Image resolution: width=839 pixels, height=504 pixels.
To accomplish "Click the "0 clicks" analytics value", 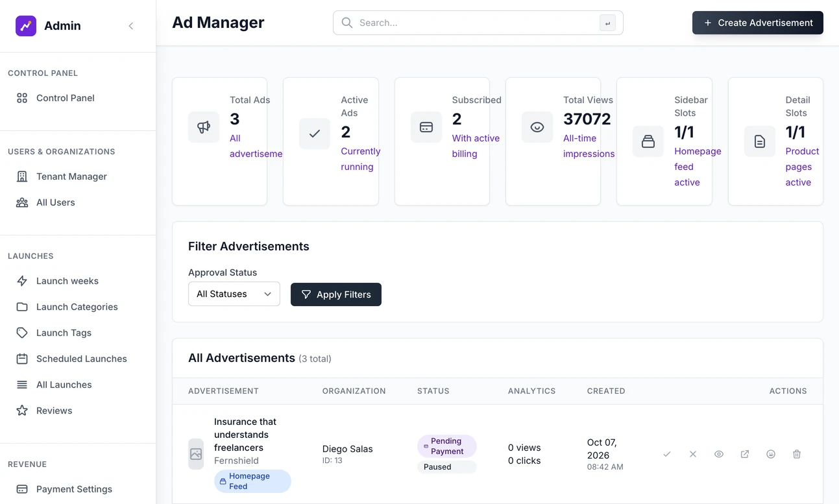I will 524,461.
